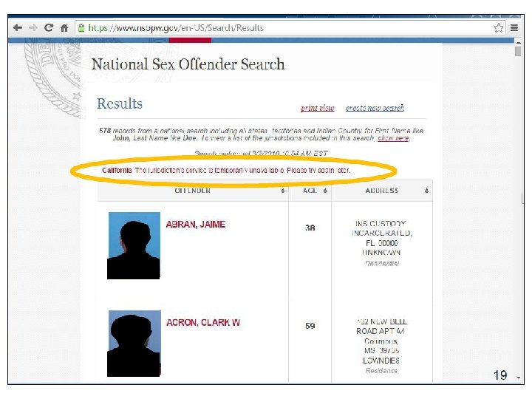This screenshot has width=532, height=399.
Task: Open the ACRON, CLARK W offender record
Action: [x=203, y=322]
